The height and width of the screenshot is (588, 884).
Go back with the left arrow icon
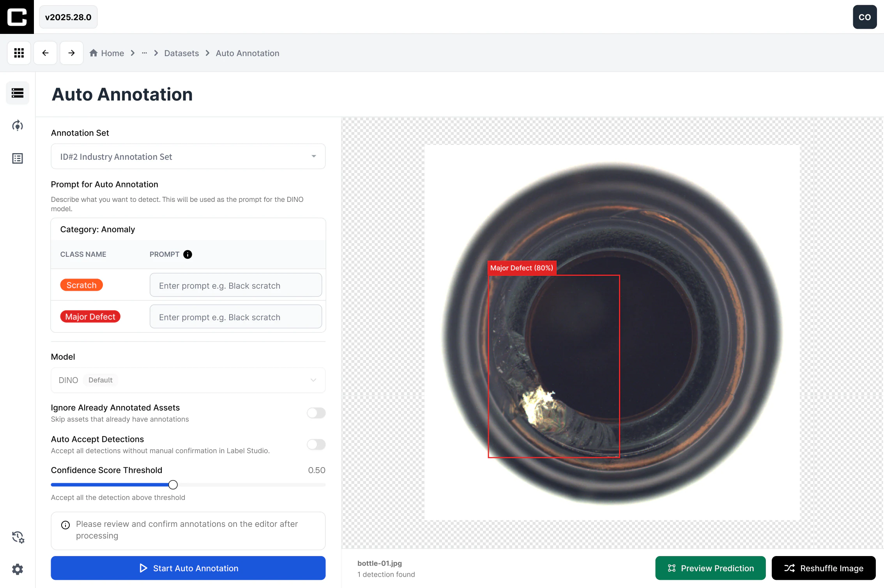point(45,53)
